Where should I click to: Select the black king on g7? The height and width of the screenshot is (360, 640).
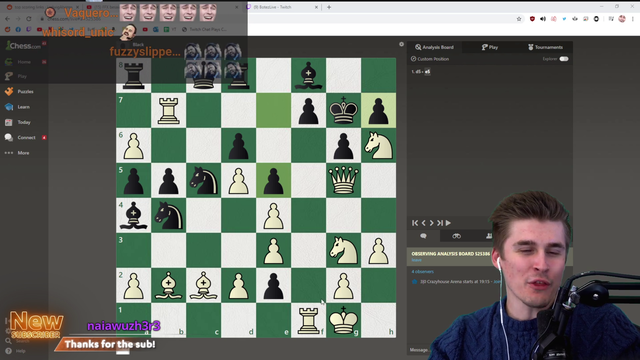pyautogui.click(x=343, y=110)
